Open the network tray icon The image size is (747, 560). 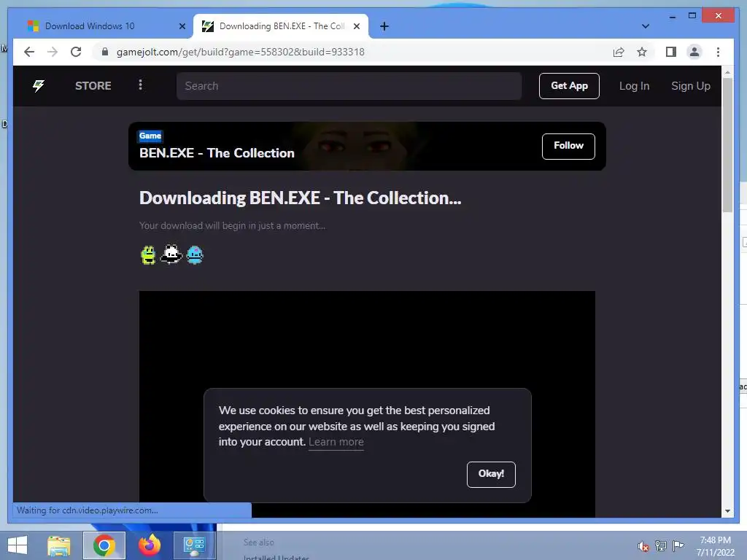tap(661, 545)
